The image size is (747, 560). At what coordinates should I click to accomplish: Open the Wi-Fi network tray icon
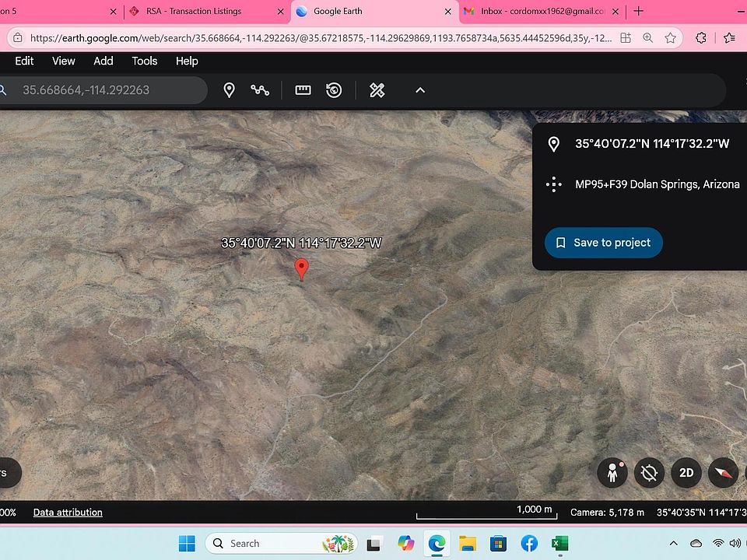[x=718, y=544]
